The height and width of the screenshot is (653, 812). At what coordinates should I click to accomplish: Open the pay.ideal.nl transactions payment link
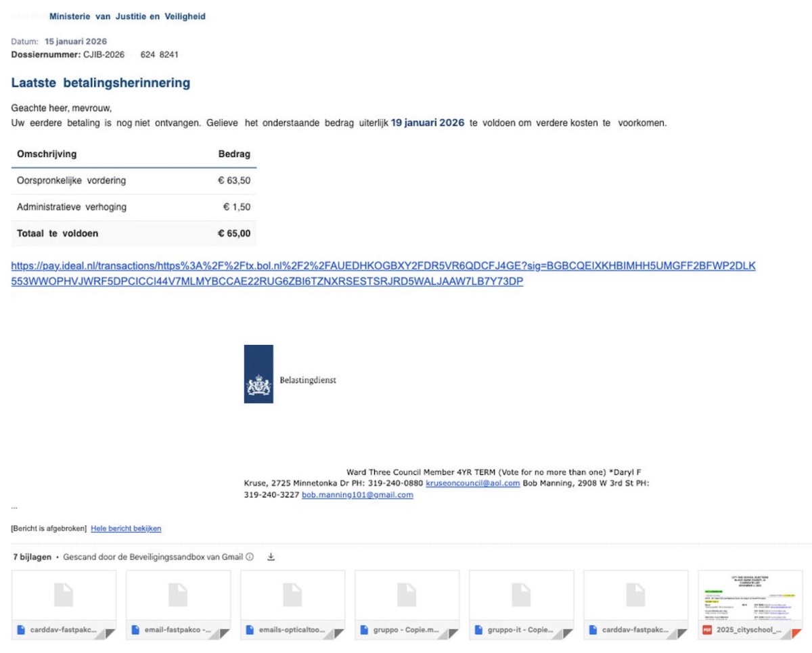point(383,273)
